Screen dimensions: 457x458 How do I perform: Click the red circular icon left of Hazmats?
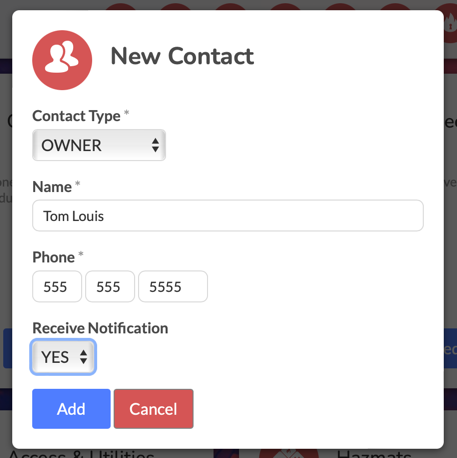tap(289, 453)
